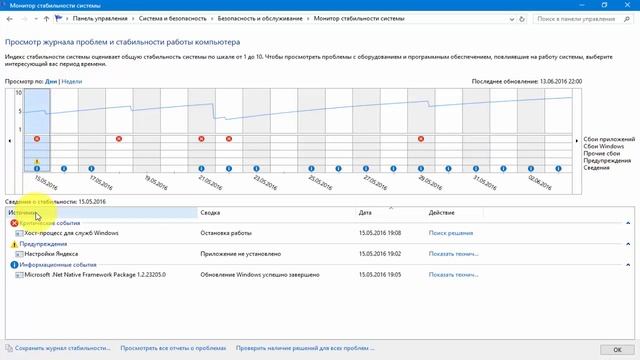
Task: Click the blue info icon on 23.05.2016
Action: (x=256, y=169)
